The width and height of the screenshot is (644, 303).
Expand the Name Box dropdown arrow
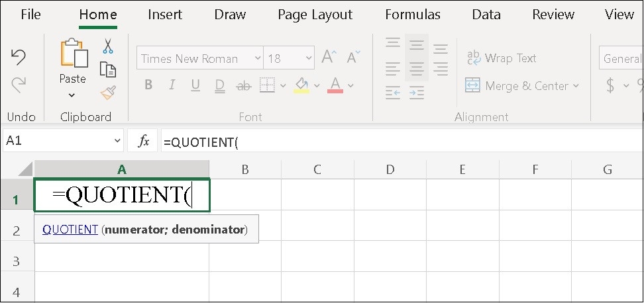pos(117,141)
